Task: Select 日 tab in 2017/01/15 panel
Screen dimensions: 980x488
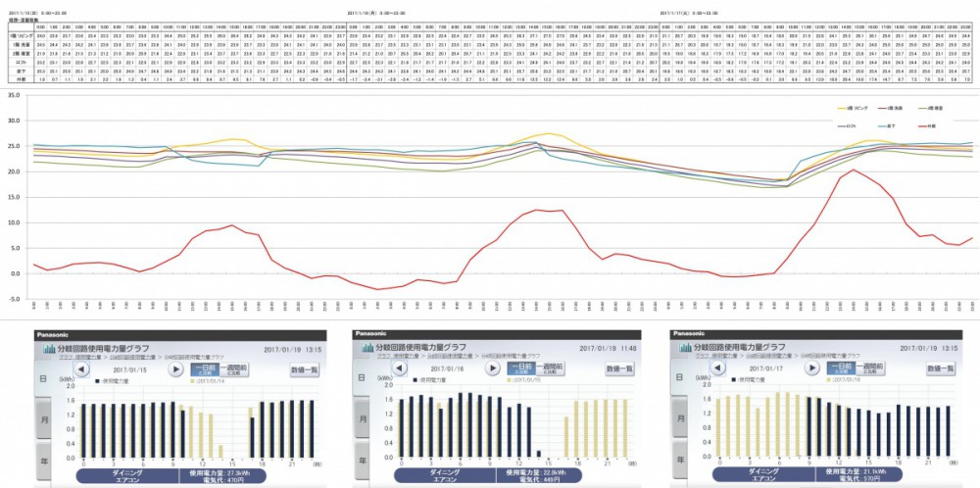Action: [x=43, y=378]
